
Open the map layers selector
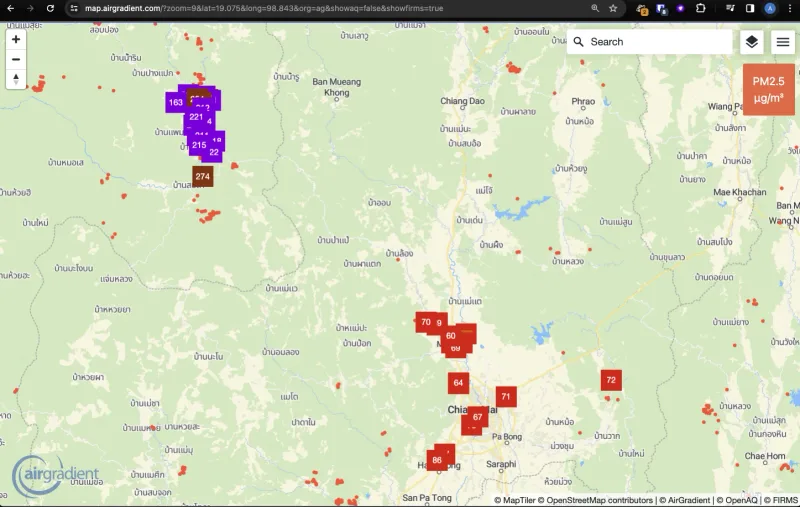tap(751, 42)
